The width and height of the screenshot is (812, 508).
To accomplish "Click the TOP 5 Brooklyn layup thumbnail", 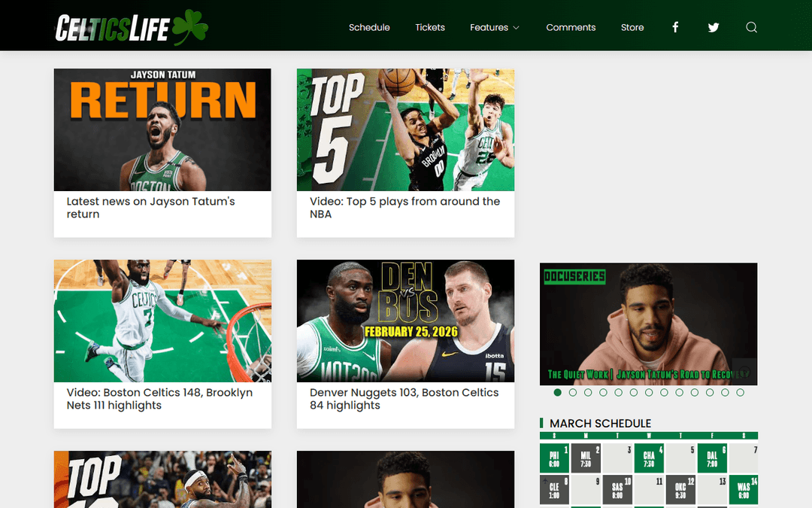I will click(x=405, y=129).
